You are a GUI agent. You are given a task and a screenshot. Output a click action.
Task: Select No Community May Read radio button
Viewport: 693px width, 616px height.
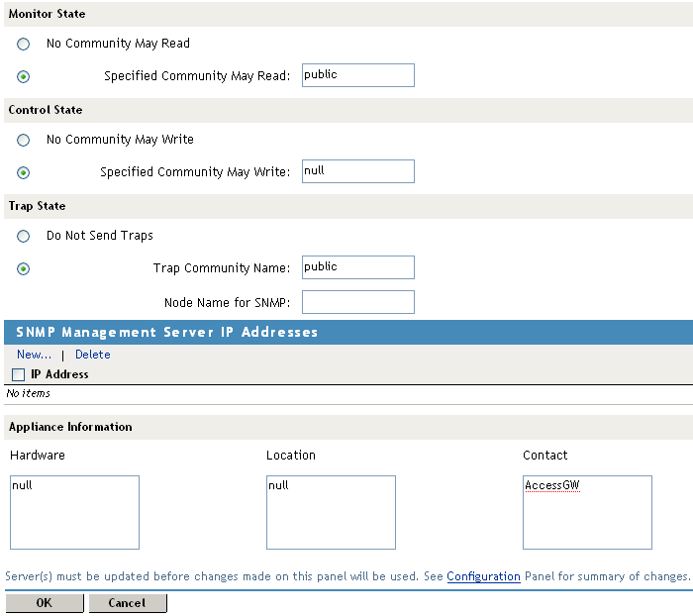click(23, 44)
